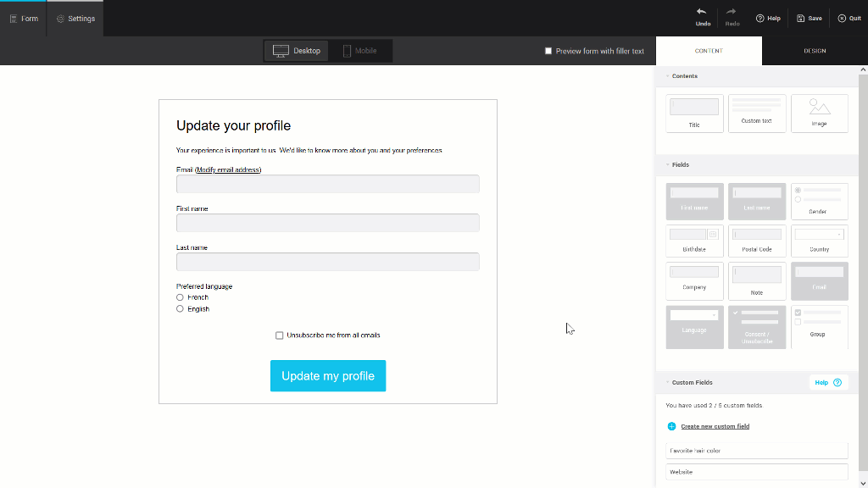This screenshot has height=488, width=868.
Task: Switch to the DESIGN tab
Action: (814, 50)
